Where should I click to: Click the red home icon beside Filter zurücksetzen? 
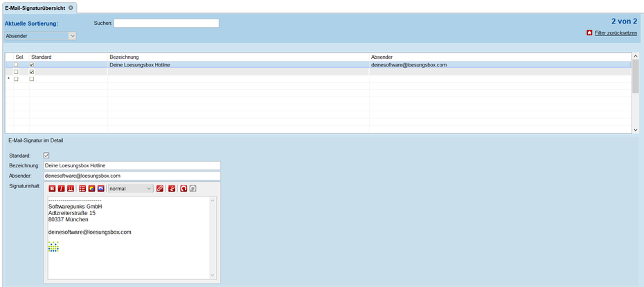[x=589, y=33]
